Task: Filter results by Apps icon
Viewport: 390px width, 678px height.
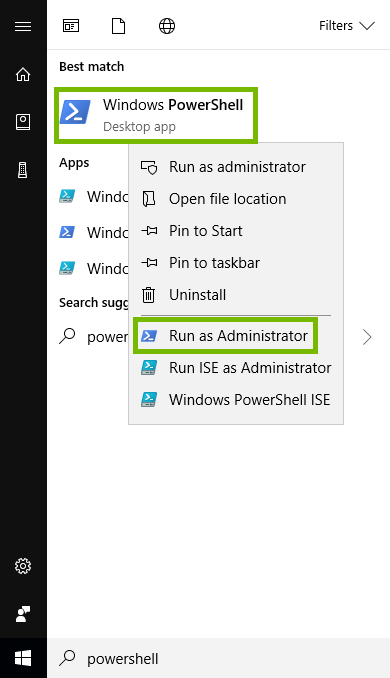Action: tap(71, 26)
